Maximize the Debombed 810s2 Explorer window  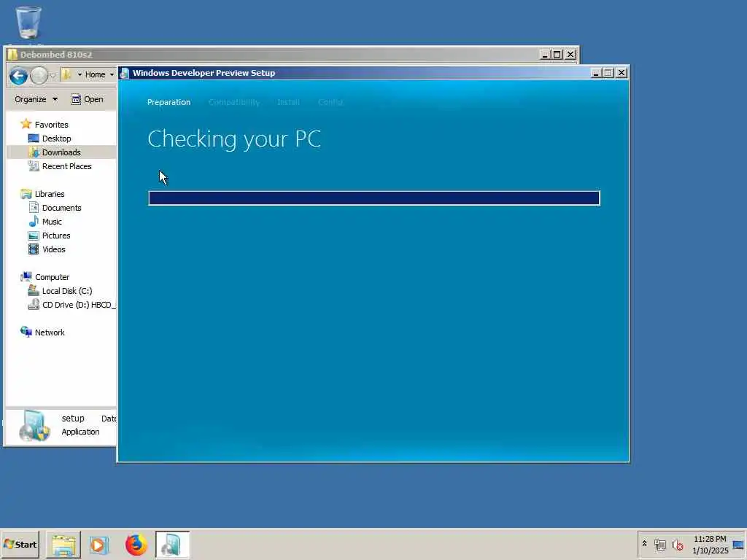557,55
